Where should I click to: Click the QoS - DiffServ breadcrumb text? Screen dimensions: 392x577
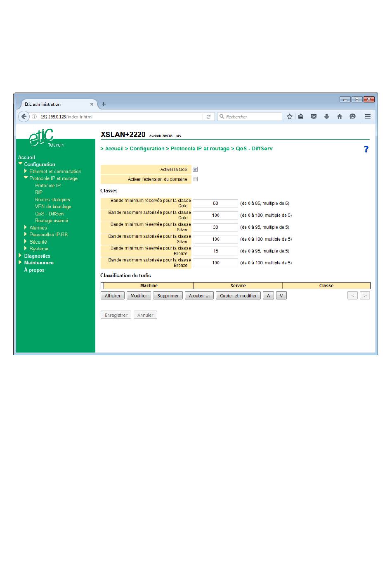[254, 149]
